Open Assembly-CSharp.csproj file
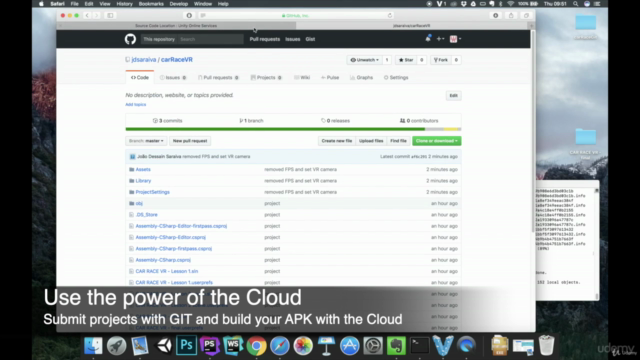The image size is (640, 360). [x=163, y=260]
